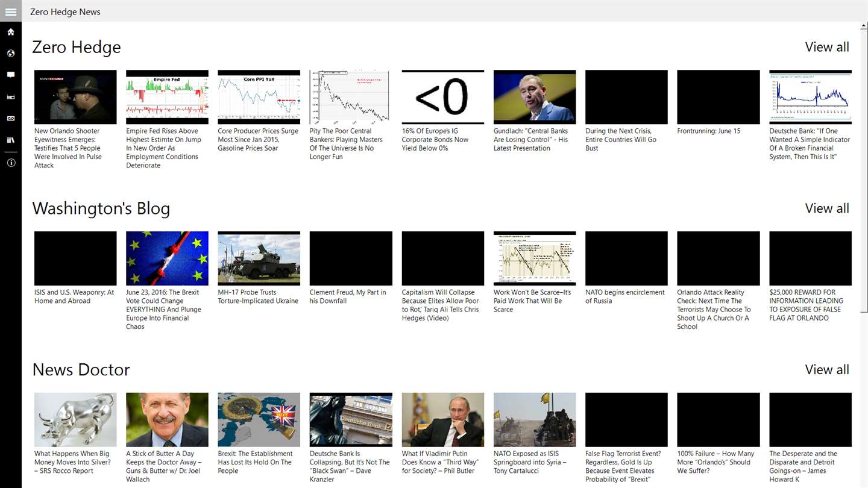Viewport: 868px width, 488px height.
Task: Click the 'A Stick of Butter A Day' headline text
Action: tap(164, 467)
